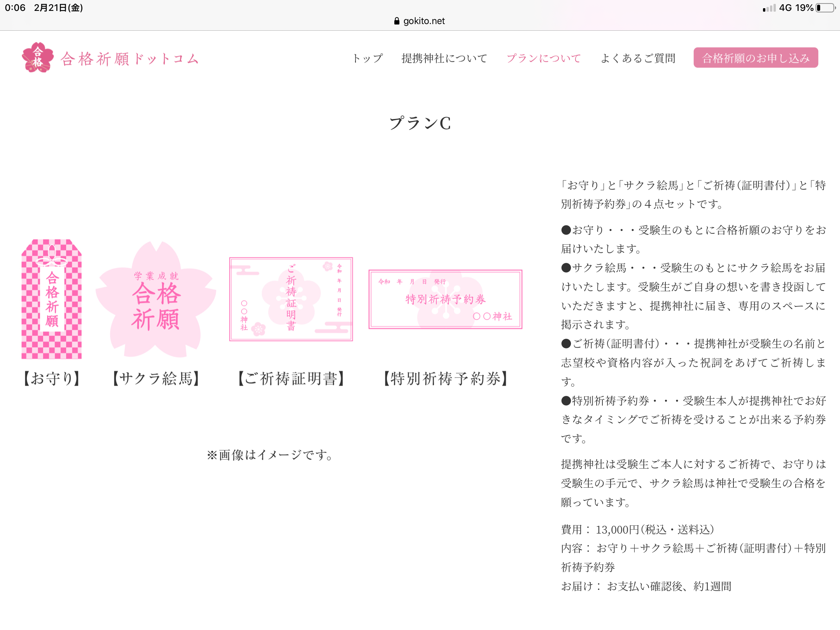Select the プランについて menu item
The height and width of the screenshot is (630, 840).
pos(543,58)
